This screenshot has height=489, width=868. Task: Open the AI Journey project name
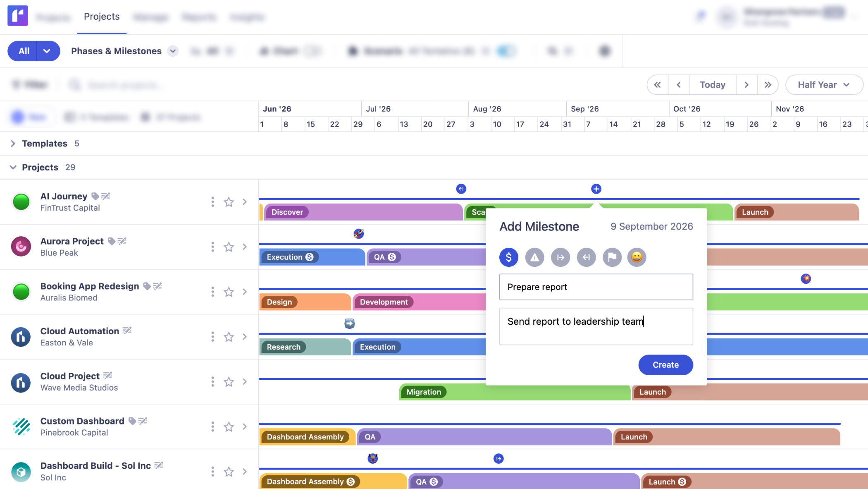[x=64, y=196]
